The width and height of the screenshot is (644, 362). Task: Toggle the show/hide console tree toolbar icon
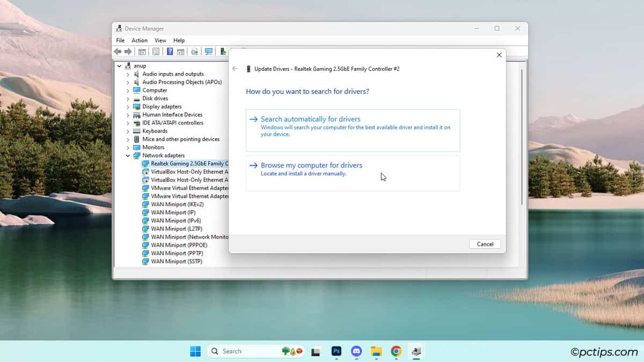142,51
